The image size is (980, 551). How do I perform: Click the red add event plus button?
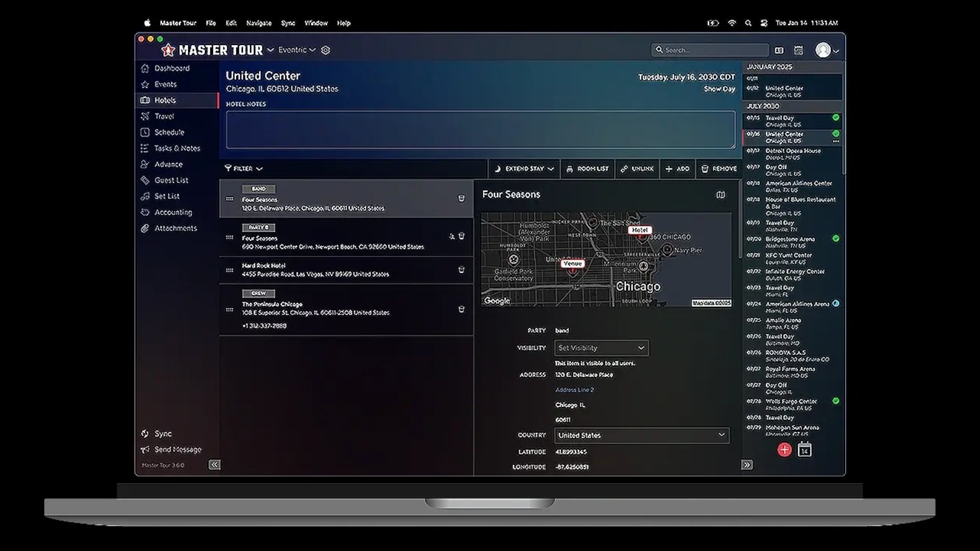pyautogui.click(x=785, y=450)
